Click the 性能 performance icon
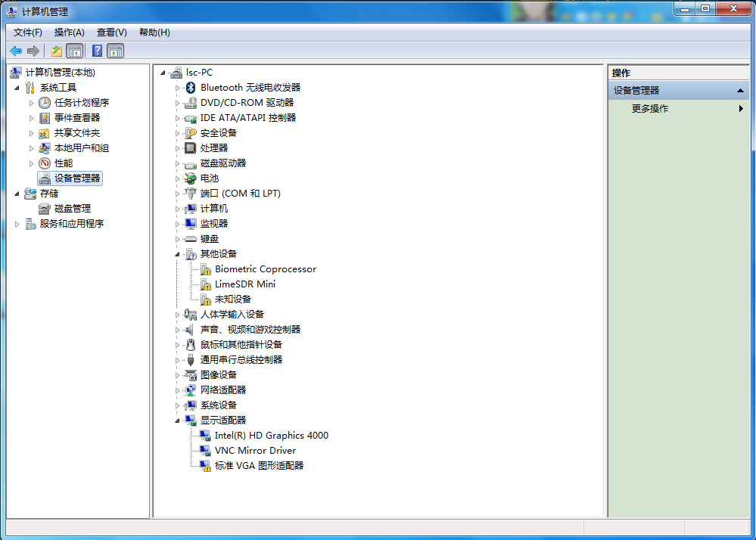756x540 pixels. coord(45,163)
